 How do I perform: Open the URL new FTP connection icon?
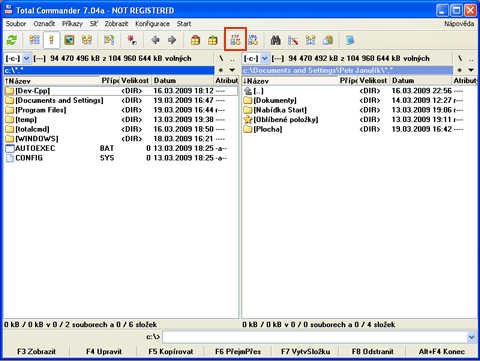point(253,40)
